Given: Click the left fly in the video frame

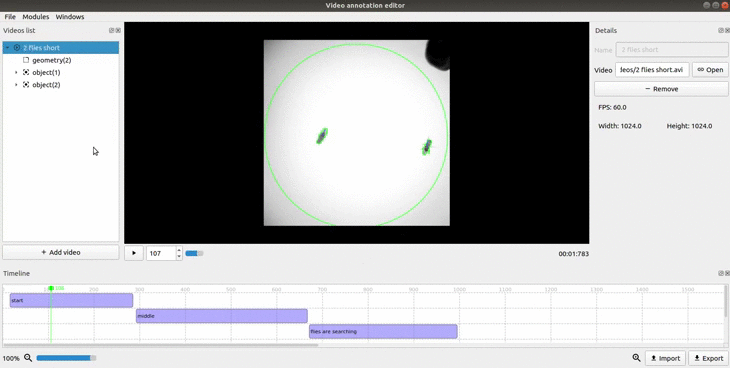Looking at the screenshot, I should [x=322, y=136].
